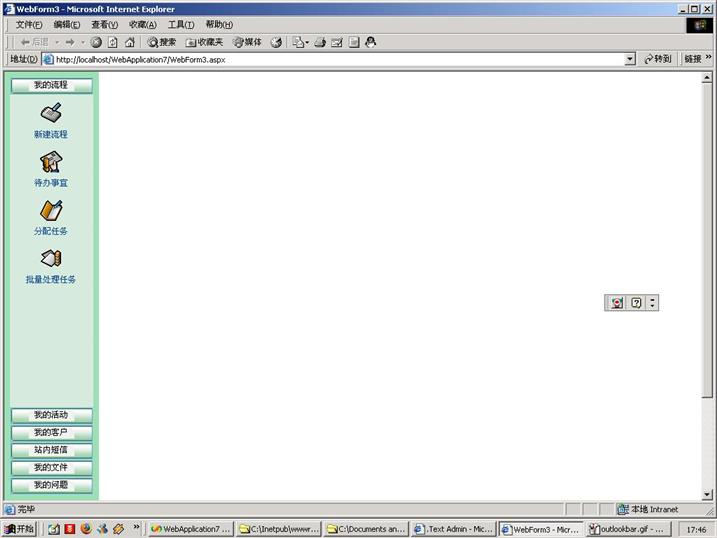Click the Edit page icon in toolbar
Viewport: 717px width, 538px height.
click(x=337, y=42)
